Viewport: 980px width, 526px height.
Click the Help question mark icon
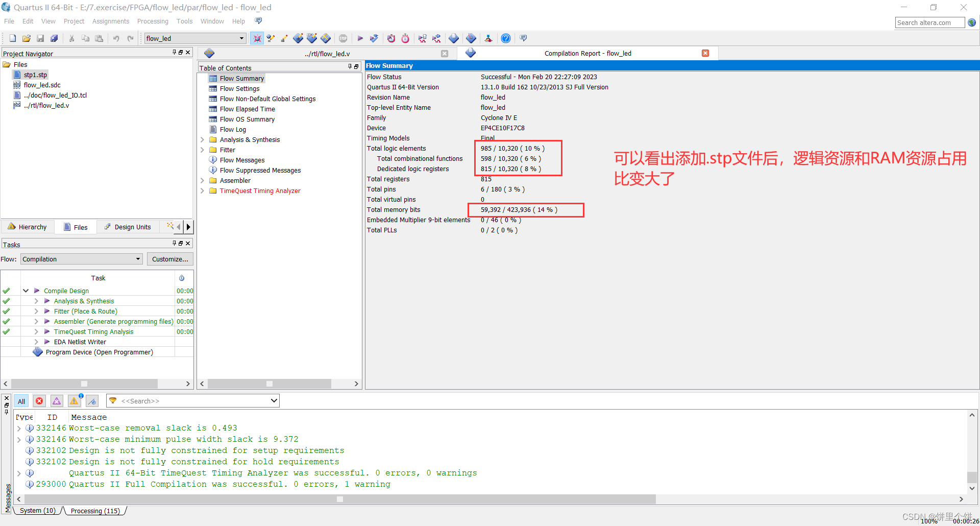505,38
